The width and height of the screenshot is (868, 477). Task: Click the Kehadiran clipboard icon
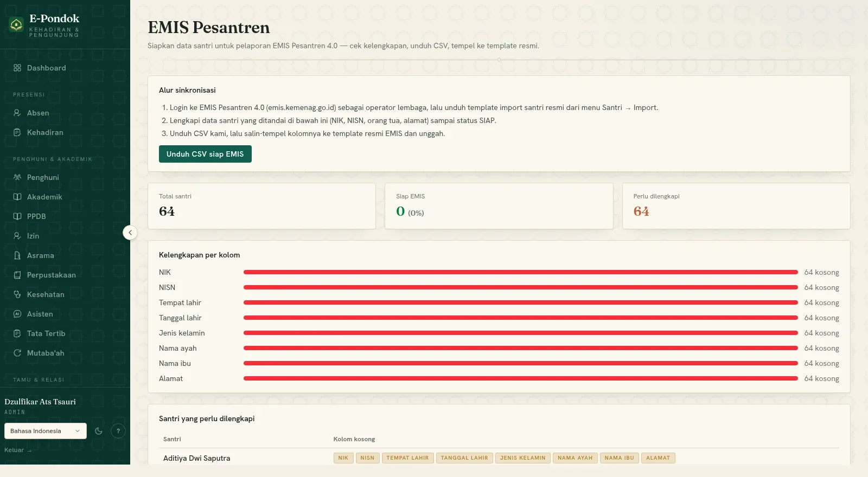point(17,132)
